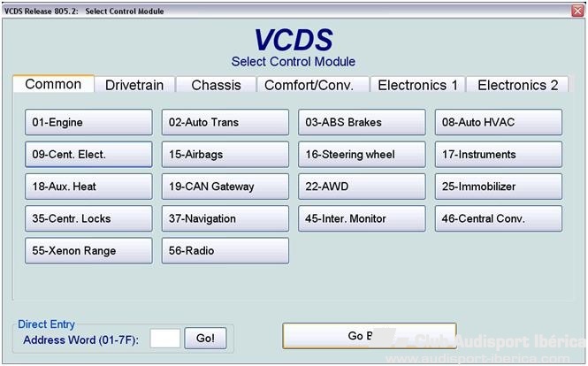Screen dimensions: 588x366
Task: Select the 22-AWD module
Action: pyautogui.click(x=362, y=187)
